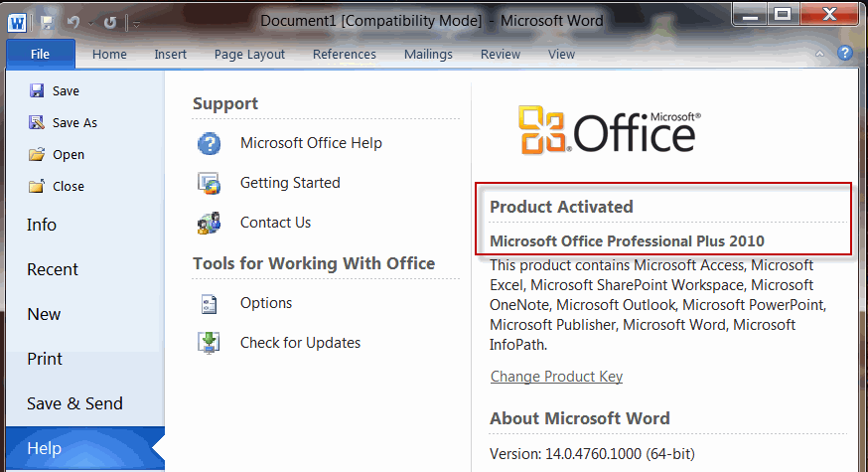Screen dimensions: 868x472
Task: Click the Check for Updates download icon
Action: [x=210, y=343]
